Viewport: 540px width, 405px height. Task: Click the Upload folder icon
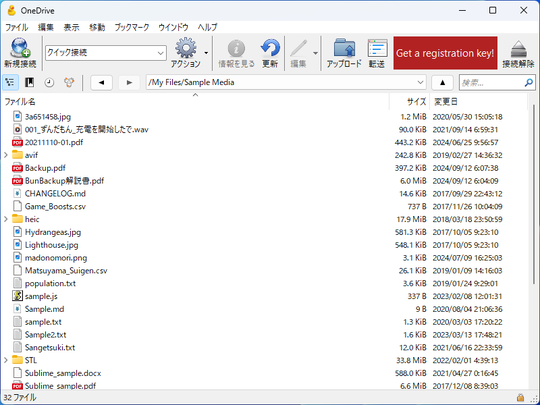344,48
